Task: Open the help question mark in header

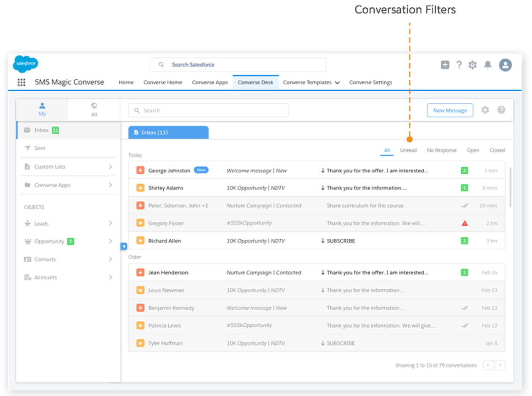Action: [x=459, y=65]
